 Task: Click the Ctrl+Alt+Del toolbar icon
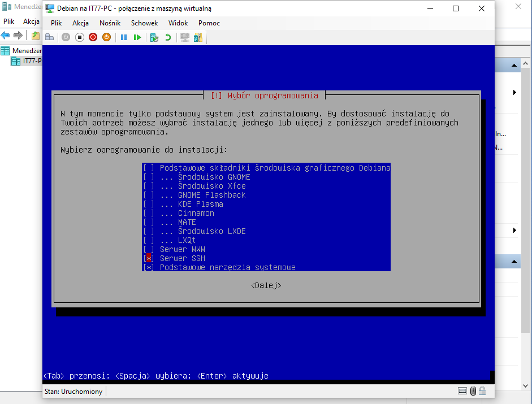(x=50, y=37)
